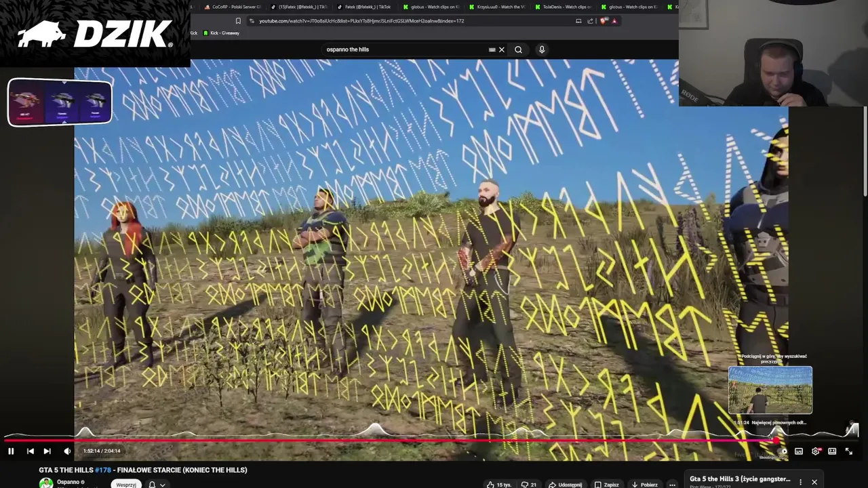This screenshot has width=868, height=488.
Task: Click the streamer's webcam overlay
Action: coord(773,54)
